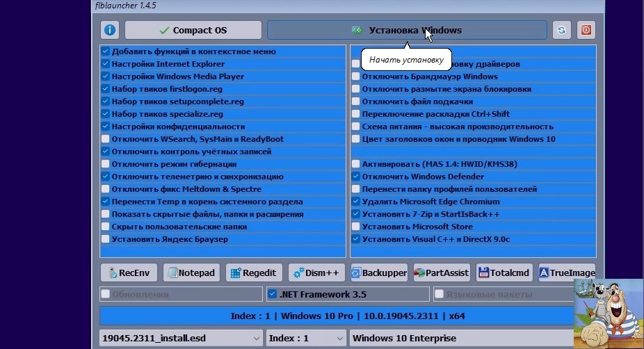Uncheck Отключить Windows Defender
The image size is (644, 349).
click(355, 177)
